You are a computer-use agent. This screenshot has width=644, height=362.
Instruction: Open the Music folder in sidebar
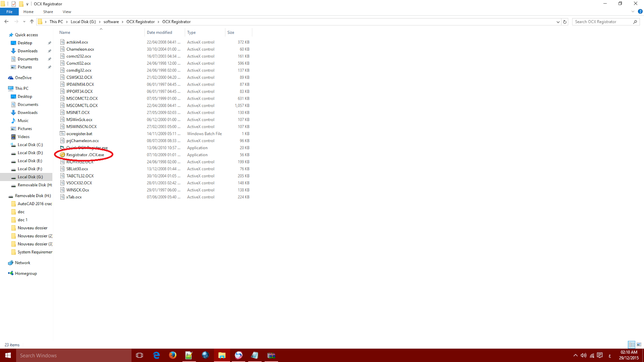coord(23,121)
